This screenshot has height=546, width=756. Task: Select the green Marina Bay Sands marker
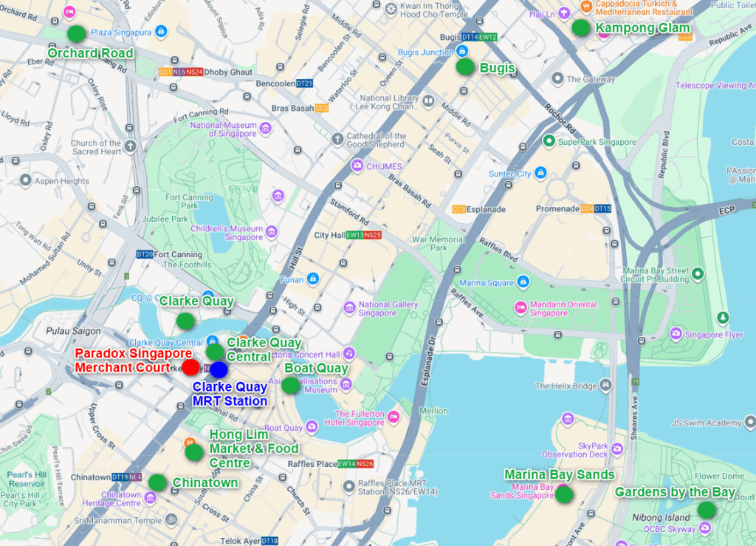(564, 494)
